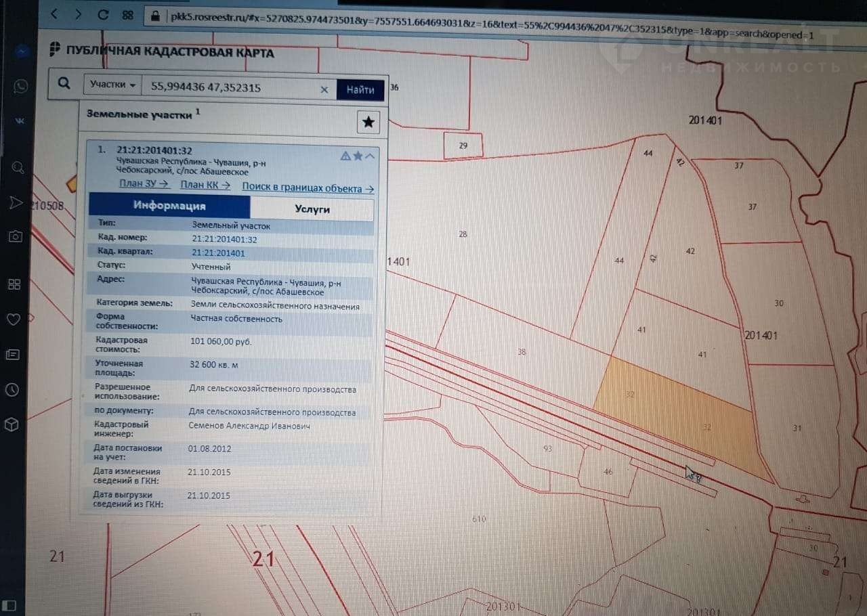Open Messenger in the Opera sidebar
This screenshot has width=867, height=616.
(21, 51)
